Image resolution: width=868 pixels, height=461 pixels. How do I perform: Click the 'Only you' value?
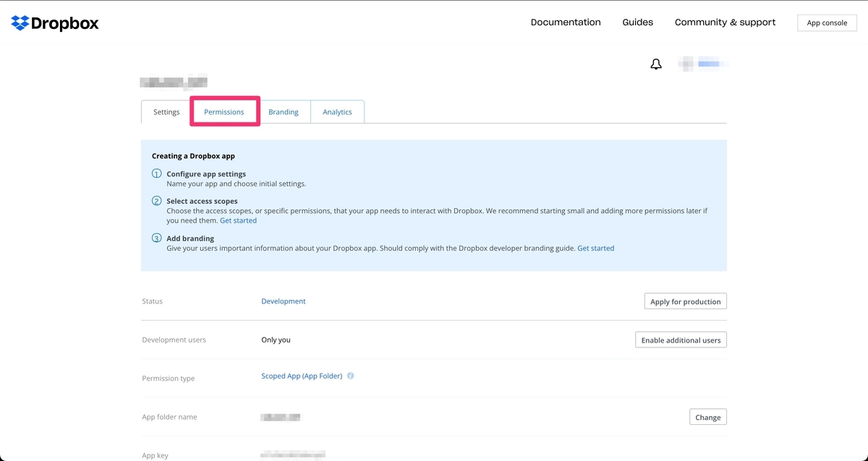[276, 340]
